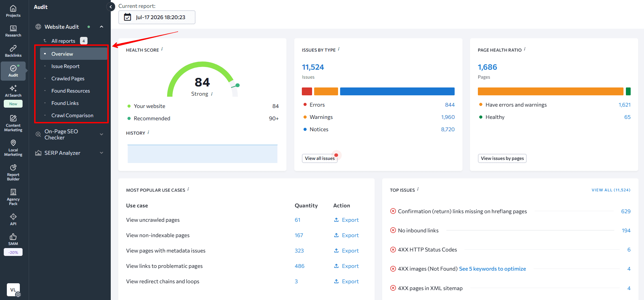The width and height of the screenshot is (644, 300).
Task: Click non-indexable pages quantity 167
Action: pos(299,235)
